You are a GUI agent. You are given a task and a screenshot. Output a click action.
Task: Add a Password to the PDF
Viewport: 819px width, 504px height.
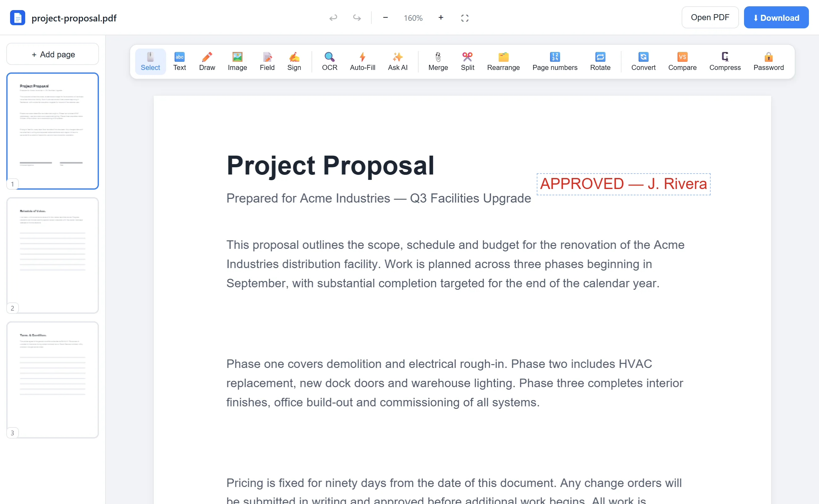point(768,62)
